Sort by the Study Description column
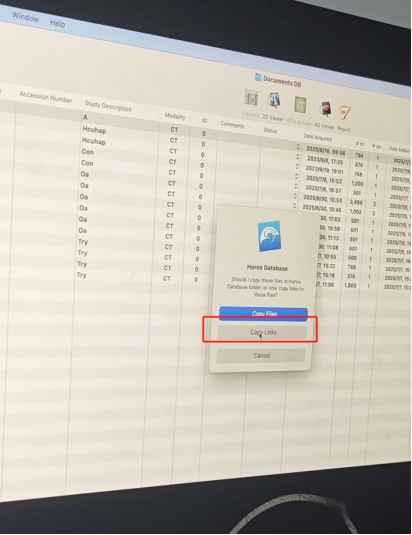Image resolution: width=412 pixels, height=535 pixels. pos(108,107)
